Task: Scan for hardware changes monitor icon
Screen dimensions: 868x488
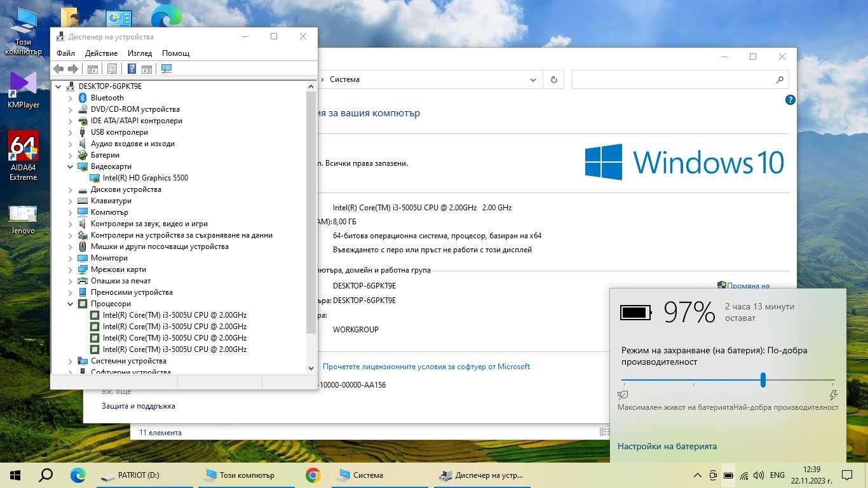Action: tap(166, 69)
